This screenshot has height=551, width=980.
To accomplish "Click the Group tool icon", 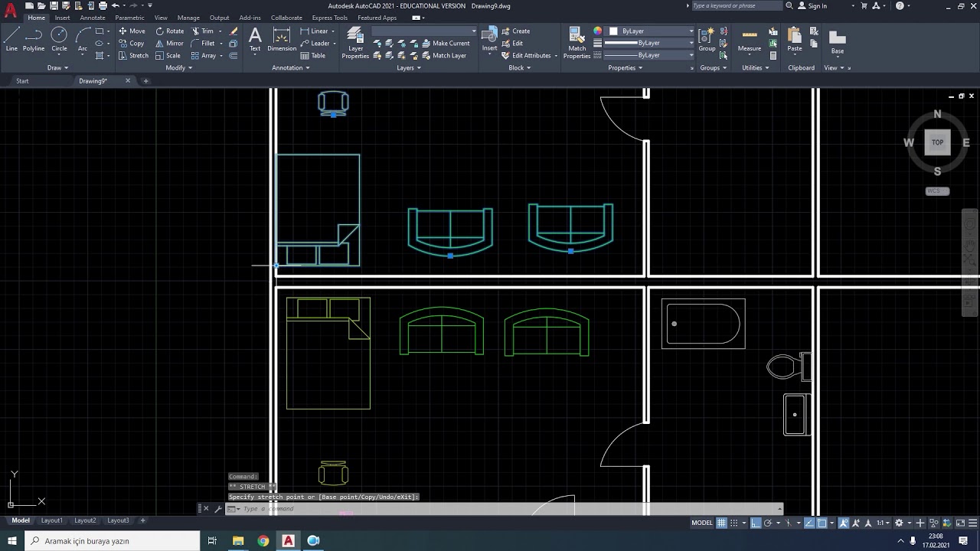I will point(707,40).
